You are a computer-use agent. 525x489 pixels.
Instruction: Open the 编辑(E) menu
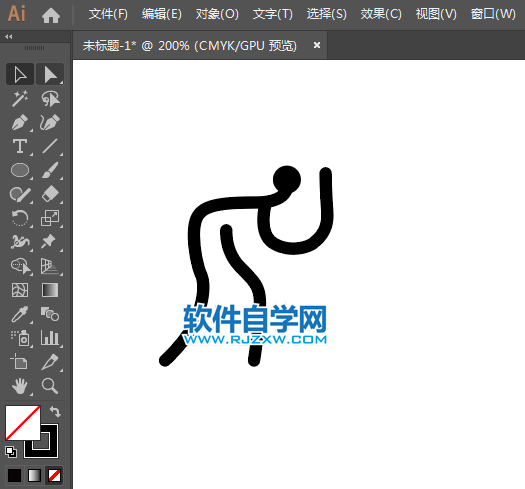pos(162,14)
